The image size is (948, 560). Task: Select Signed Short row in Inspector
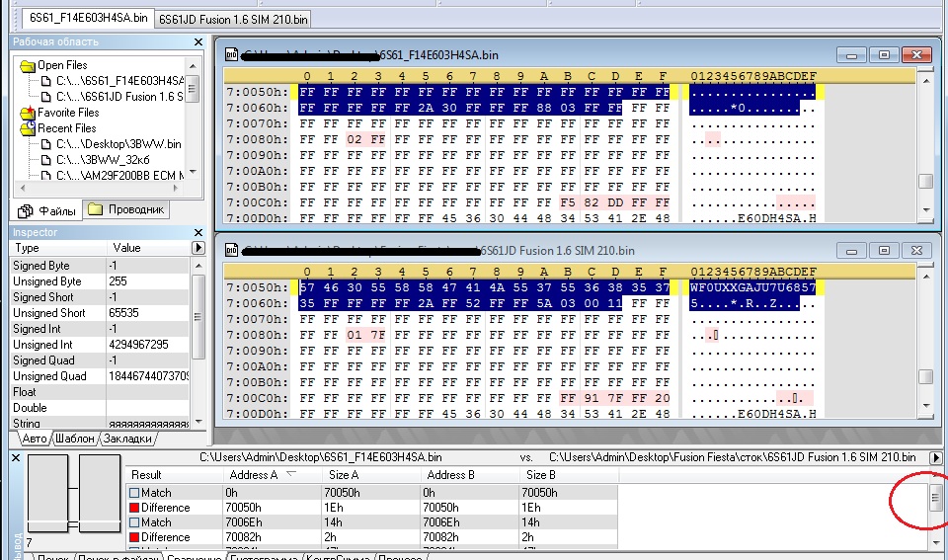pos(100,297)
